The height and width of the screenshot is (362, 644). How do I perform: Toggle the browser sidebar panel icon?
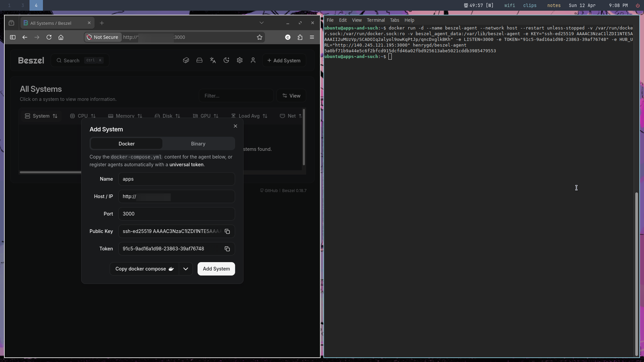tap(12, 37)
